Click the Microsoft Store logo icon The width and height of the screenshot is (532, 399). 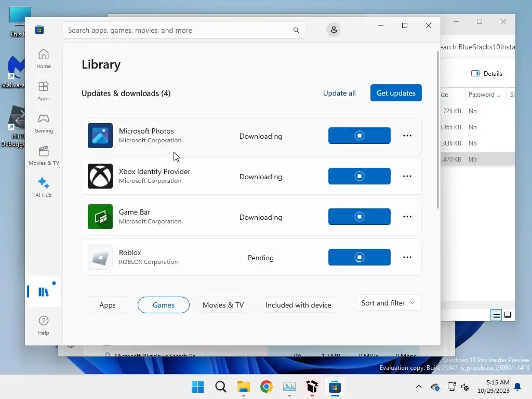pyautogui.click(x=39, y=30)
